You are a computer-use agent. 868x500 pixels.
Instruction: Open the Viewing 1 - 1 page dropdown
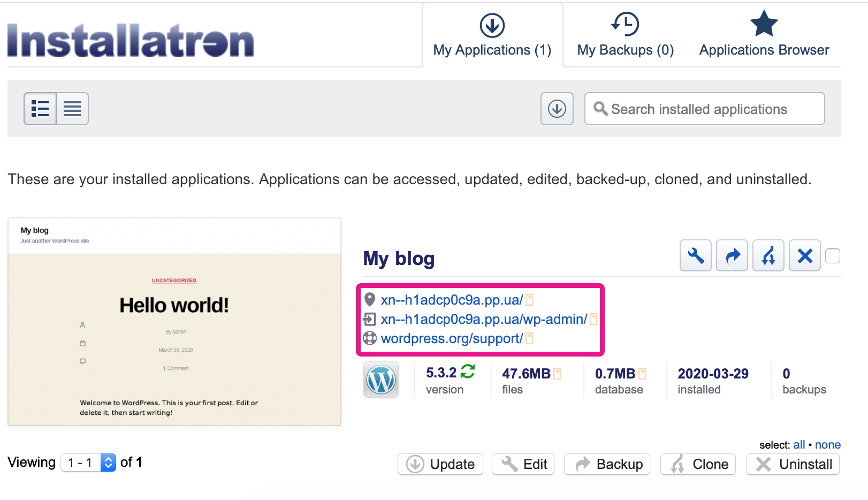pyautogui.click(x=88, y=463)
